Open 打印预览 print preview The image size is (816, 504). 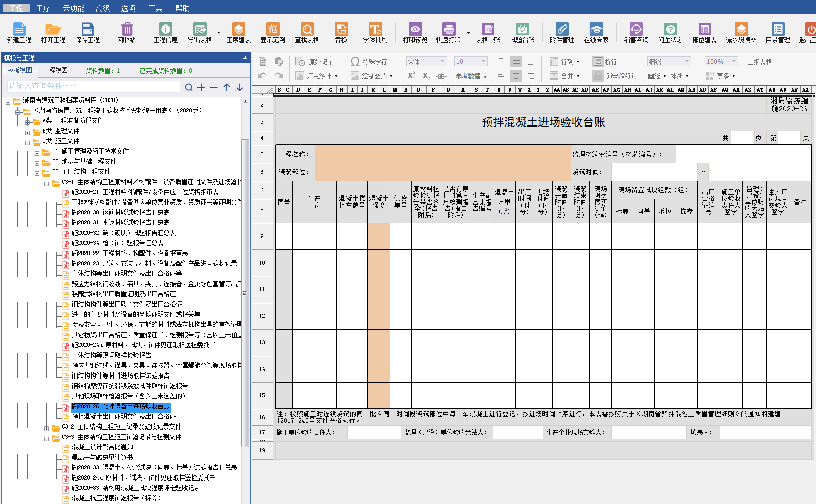tap(415, 33)
